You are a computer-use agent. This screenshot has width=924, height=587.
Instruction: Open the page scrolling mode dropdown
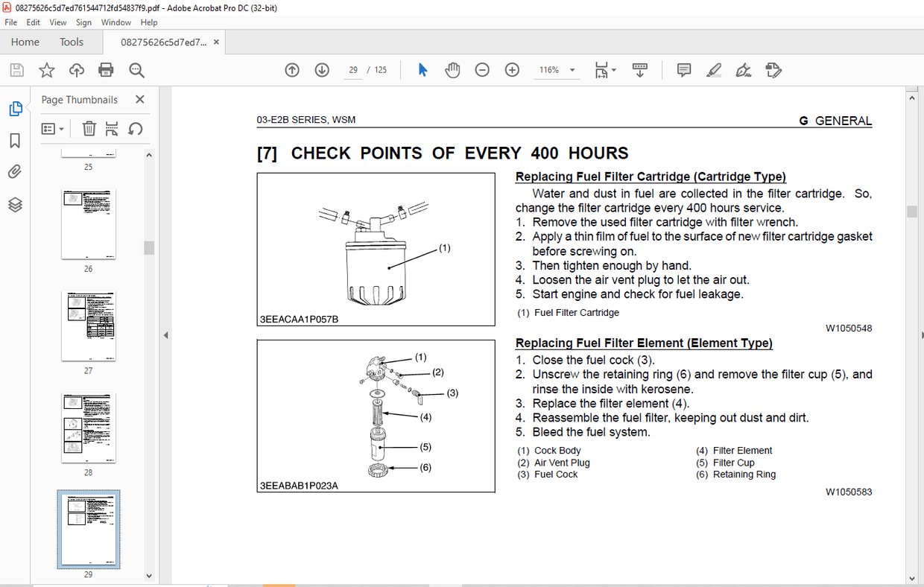coord(615,69)
